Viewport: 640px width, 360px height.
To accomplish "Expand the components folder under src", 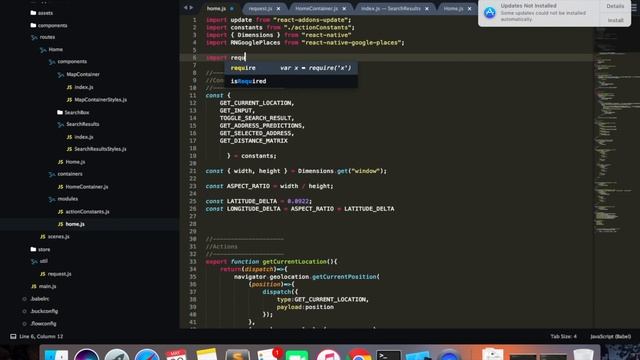I will coord(49,25).
